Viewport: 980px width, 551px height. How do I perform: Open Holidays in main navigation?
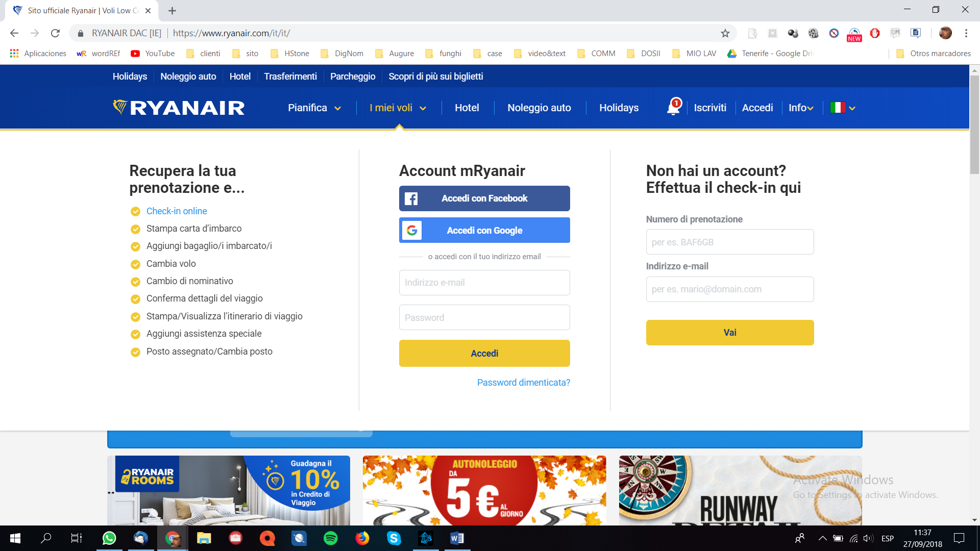point(619,108)
